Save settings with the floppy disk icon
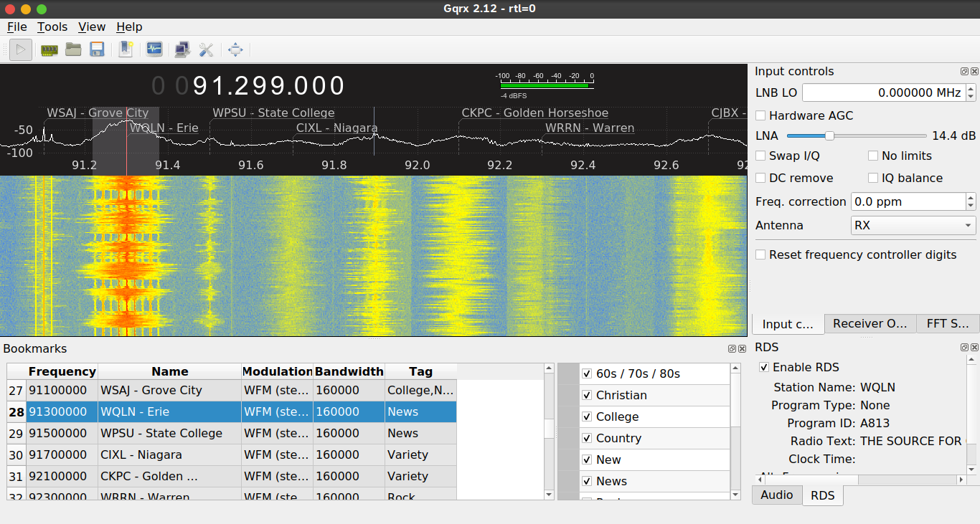This screenshot has height=524, width=980. [97, 49]
